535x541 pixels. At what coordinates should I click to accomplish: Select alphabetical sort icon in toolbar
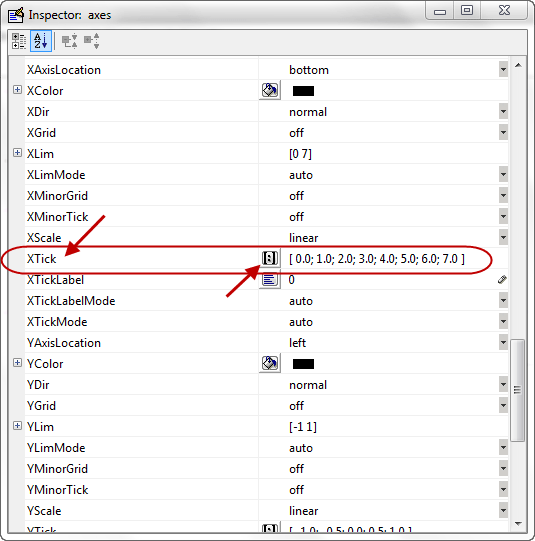tap(41, 41)
